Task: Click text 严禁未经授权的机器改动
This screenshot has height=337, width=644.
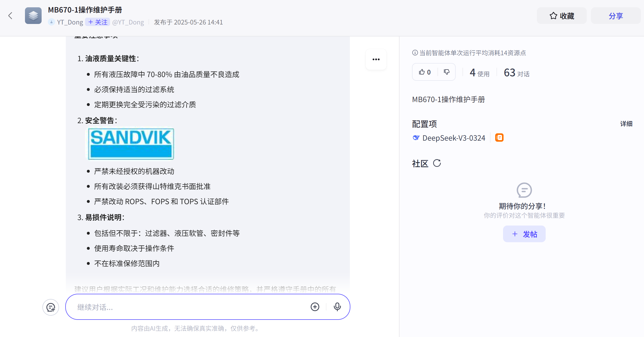Action: tap(134, 171)
